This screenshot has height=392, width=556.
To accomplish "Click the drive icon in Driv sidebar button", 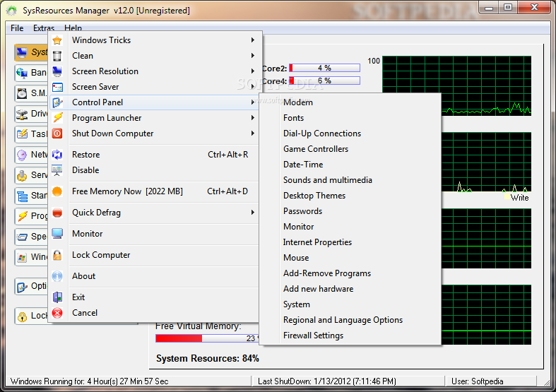I will [x=22, y=114].
